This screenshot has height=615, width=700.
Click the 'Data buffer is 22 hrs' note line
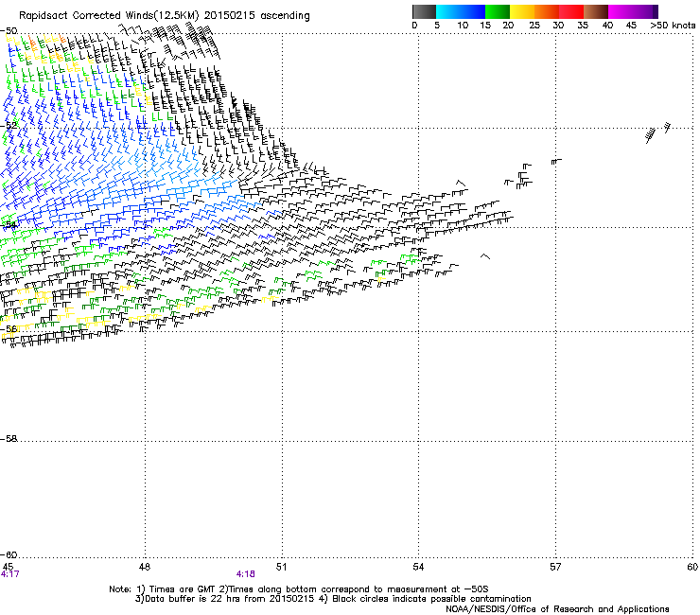(x=333, y=599)
